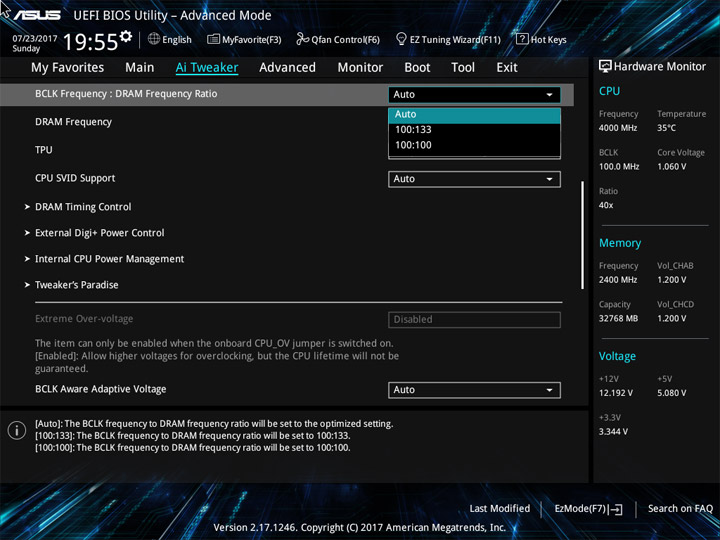720x540 pixels.
Task: Click the Voltage heading in Hardware Monitor
Action: point(617,356)
